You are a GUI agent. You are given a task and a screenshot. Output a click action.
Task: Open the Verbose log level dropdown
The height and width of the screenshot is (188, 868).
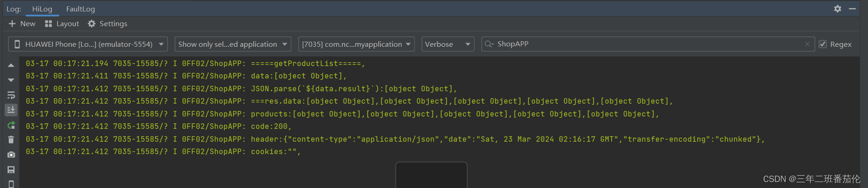pyautogui.click(x=448, y=44)
